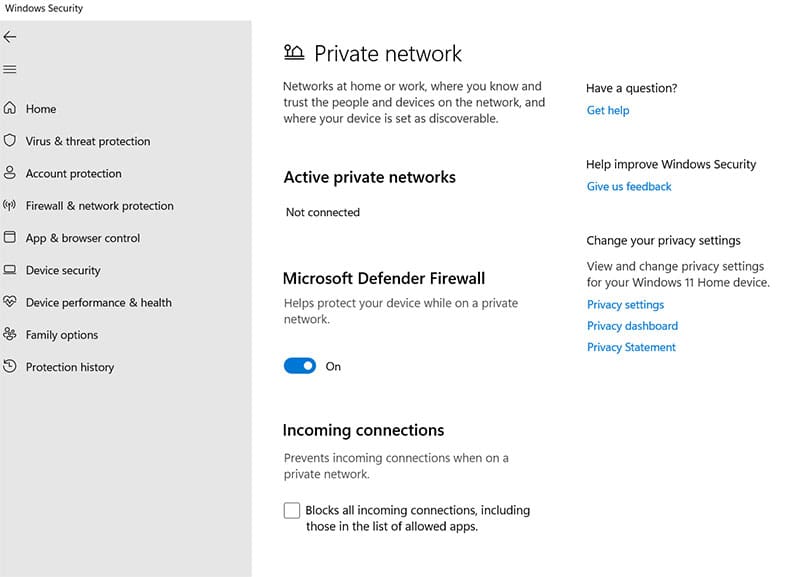The height and width of the screenshot is (577, 800).
Task: Click Give us feedback
Action: tap(628, 186)
